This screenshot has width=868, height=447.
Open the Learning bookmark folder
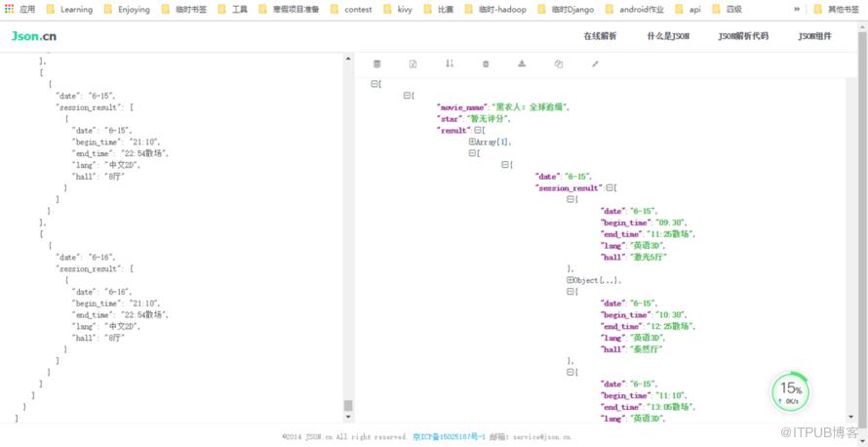pos(70,10)
